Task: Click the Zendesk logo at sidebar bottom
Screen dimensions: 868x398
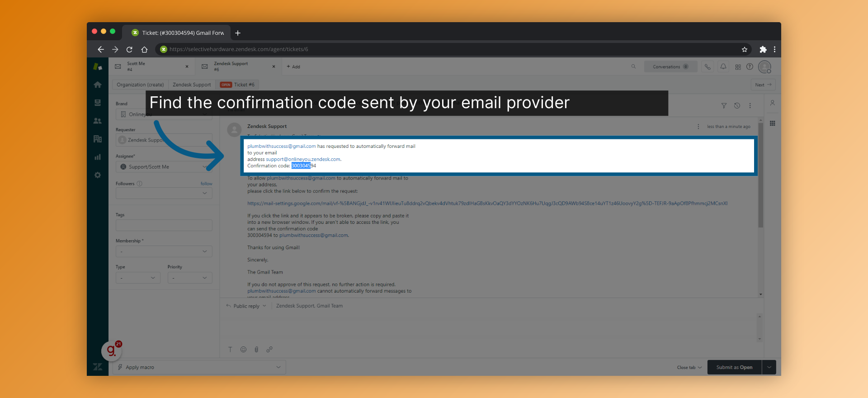Action: pyautogui.click(x=98, y=367)
